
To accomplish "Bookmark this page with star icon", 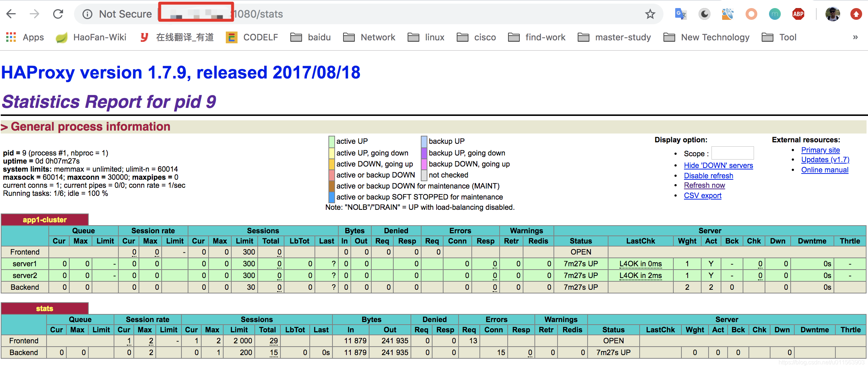I will point(650,14).
